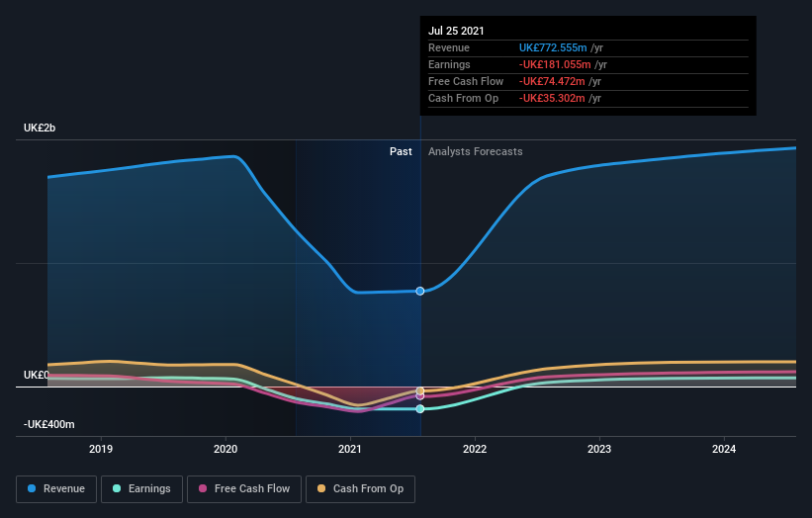Screen dimensions: 812x518
Task: Click the teal dot in the Earnings legend
Action: pos(117,488)
